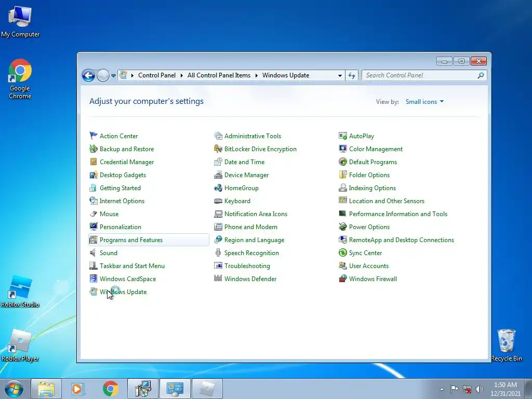Open the Windows Update link
Image resolution: width=532 pixels, height=399 pixels.
click(123, 292)
